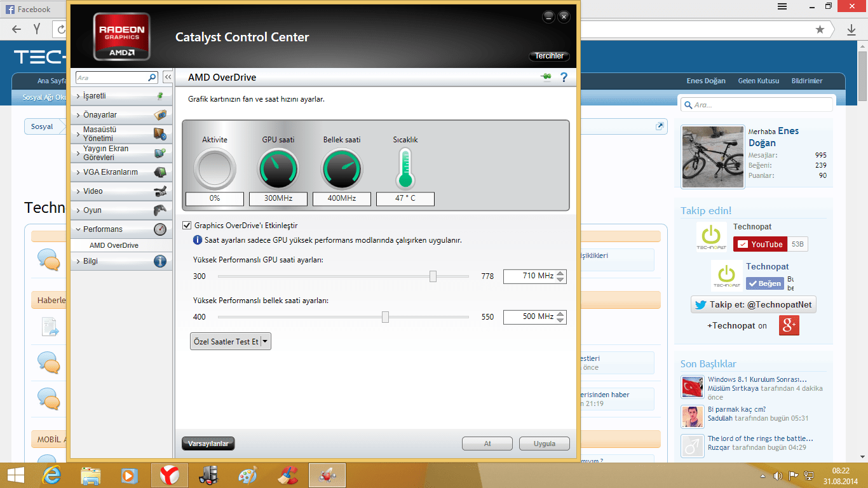Select AMD OverDrive in the sidebar
This screenshot has height=488, width=868.
point(114,245)
